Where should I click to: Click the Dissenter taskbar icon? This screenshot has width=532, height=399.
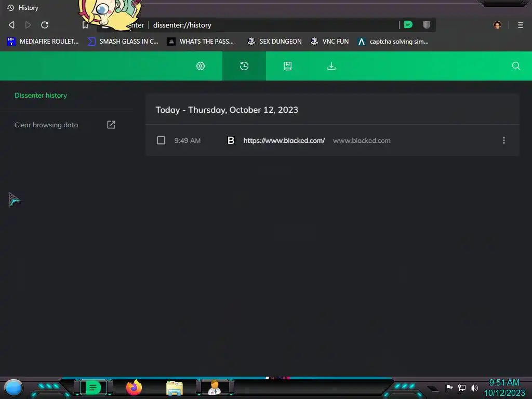(x=93, y=388)
